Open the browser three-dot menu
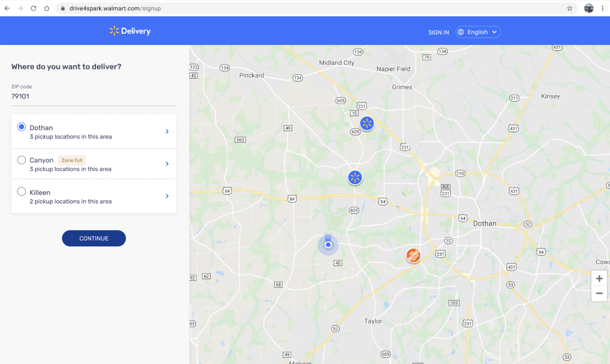Image resolution: width=610 pixels, height=364 pixels. tap(602, 8)
